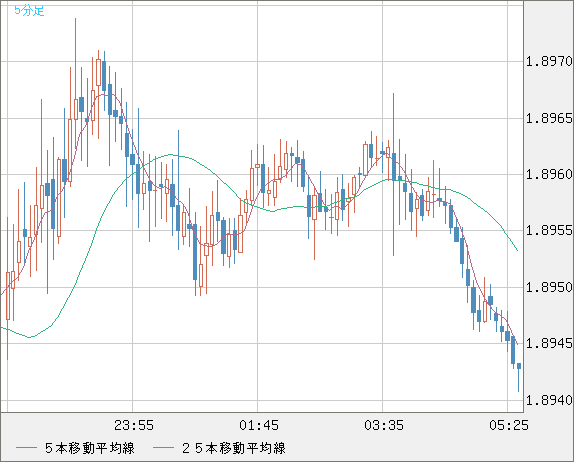Click the green 25-period legend line sample

tap(163, 448)
